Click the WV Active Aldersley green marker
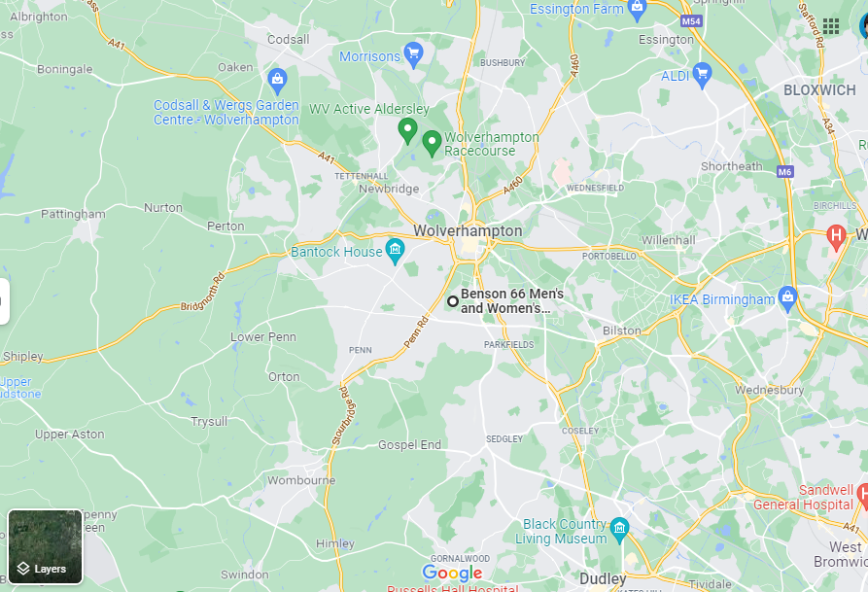868x592 pixels. pos(408,130)
